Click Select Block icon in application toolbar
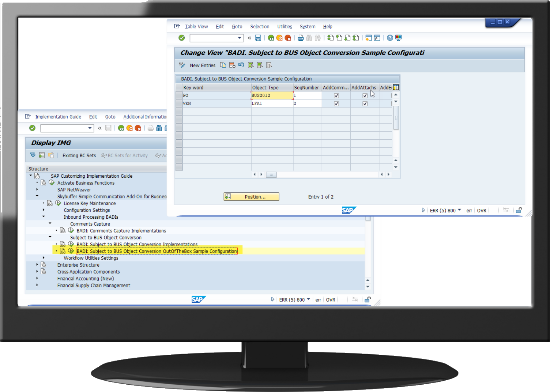The image size is (550, 392). click(x=260, y=65)
